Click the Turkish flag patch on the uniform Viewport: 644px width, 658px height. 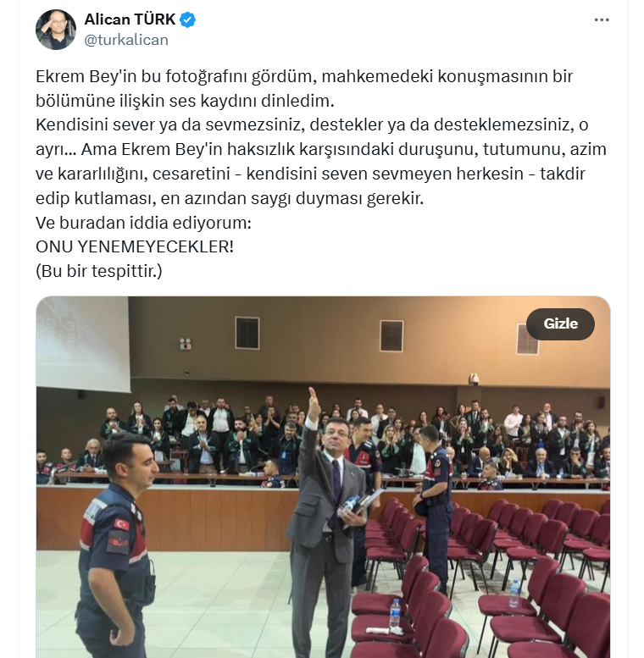(121, 524)
